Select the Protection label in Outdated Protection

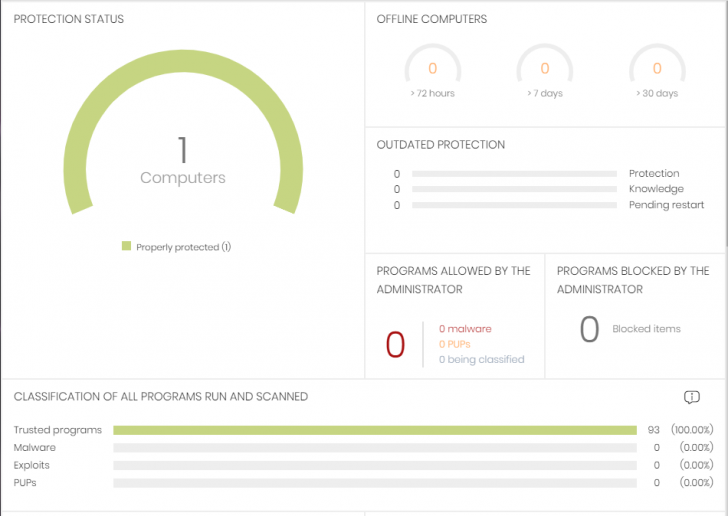tap(654, 173)
